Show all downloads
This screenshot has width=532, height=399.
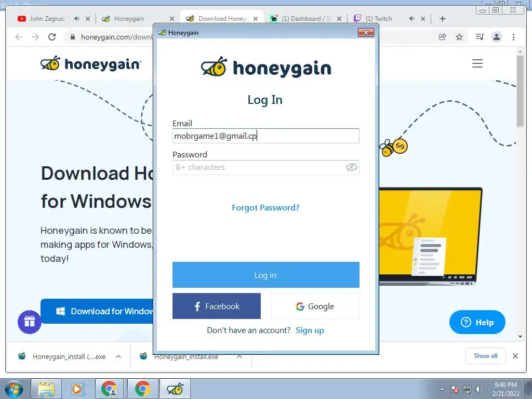tap(486, 355)
